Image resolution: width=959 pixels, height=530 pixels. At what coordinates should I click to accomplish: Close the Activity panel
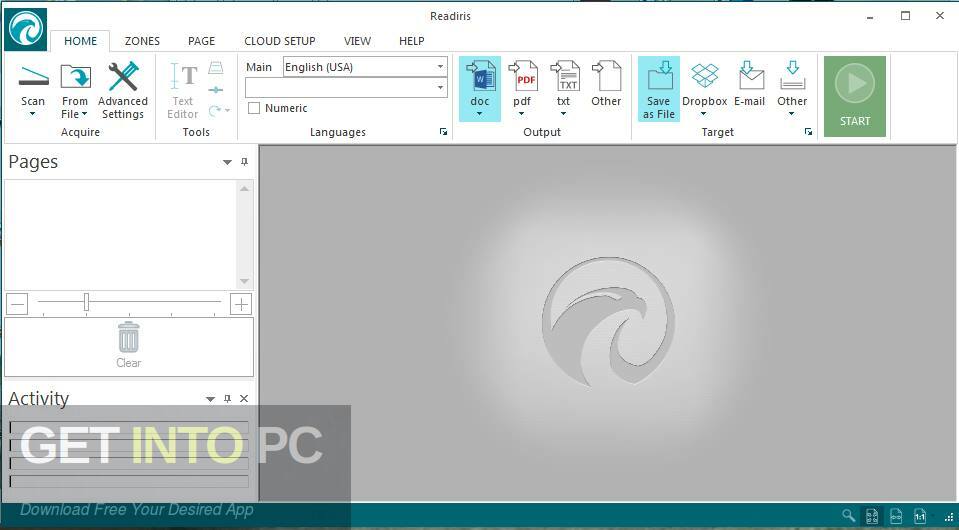[x=244, y=399]
